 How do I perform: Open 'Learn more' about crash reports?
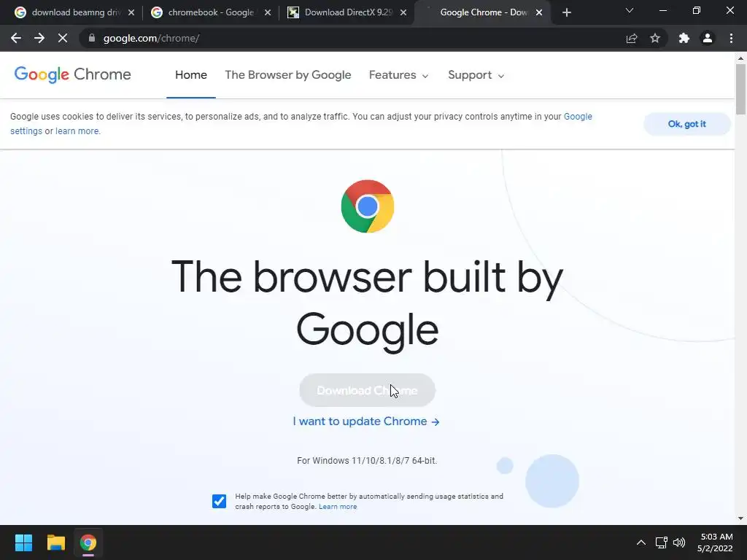[x=338, y=507]
